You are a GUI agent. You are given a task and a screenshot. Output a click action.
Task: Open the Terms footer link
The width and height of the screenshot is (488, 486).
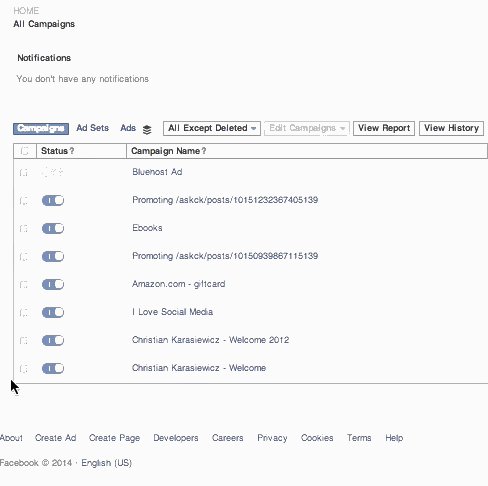[x=359, y=438]
